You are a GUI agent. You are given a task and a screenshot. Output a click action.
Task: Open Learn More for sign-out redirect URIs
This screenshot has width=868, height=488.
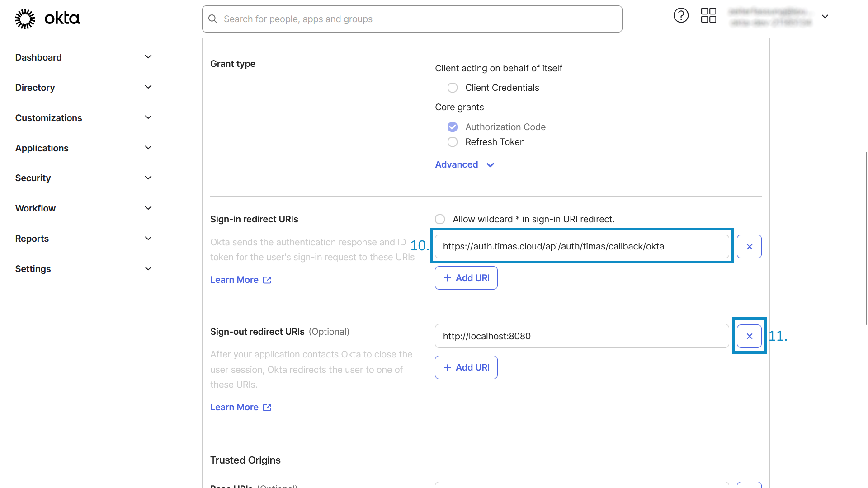(234, 407)
